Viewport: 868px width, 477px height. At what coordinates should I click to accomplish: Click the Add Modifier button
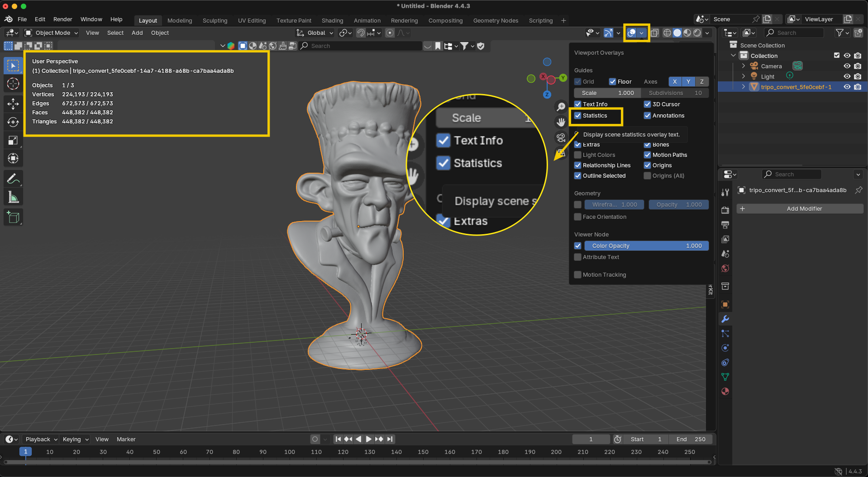pyautogui.click(x=800, y=208)
